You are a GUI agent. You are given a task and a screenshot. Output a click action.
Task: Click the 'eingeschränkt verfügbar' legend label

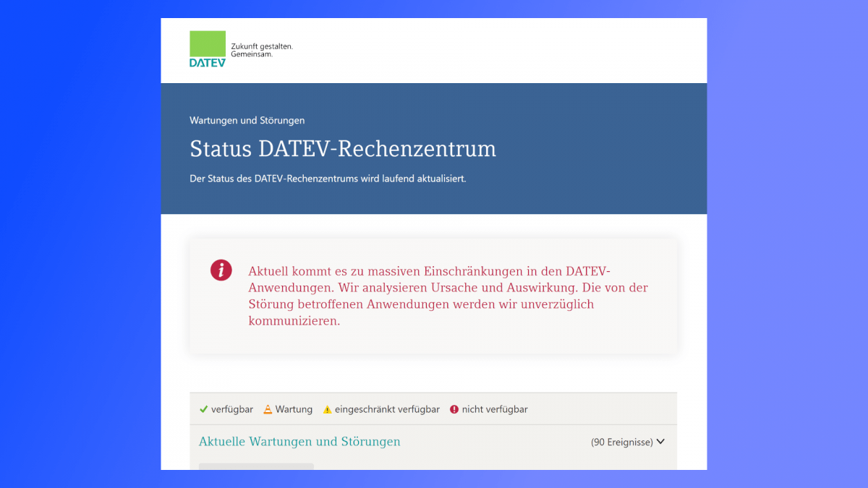pyautogui.click(x=387, y=409)
